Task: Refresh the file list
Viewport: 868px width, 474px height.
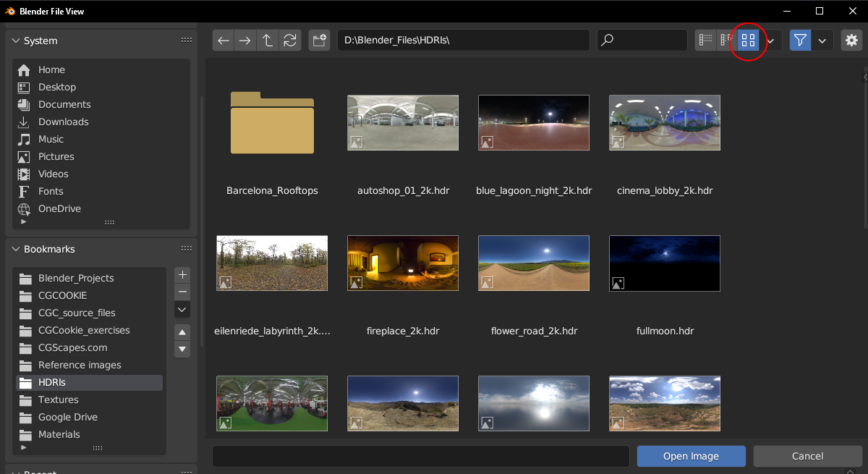Action: tap(290, 41)
